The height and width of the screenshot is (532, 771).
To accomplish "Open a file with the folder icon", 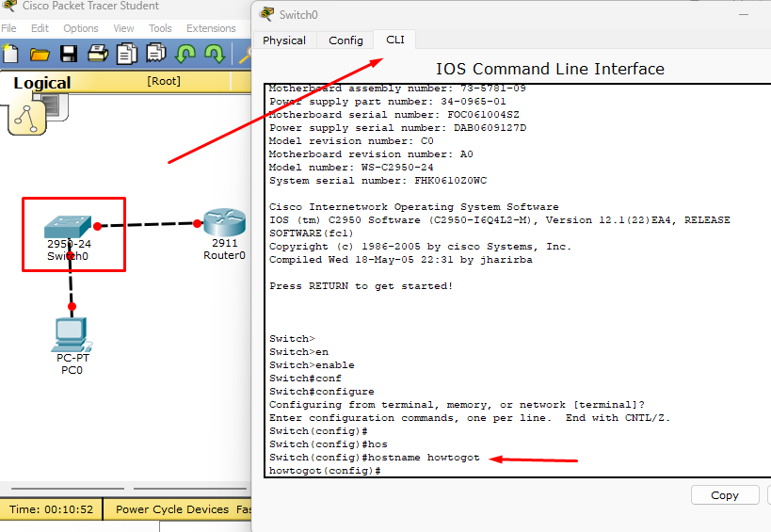I will (40, 54).
